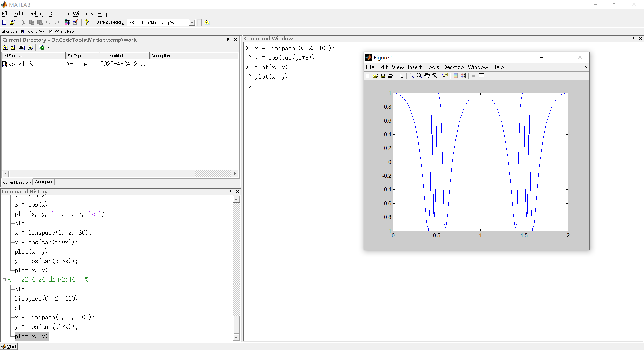Undock the Current Directory panel
Image resolution: width=644 pixels, height=350 pixels.
point(228,39)
